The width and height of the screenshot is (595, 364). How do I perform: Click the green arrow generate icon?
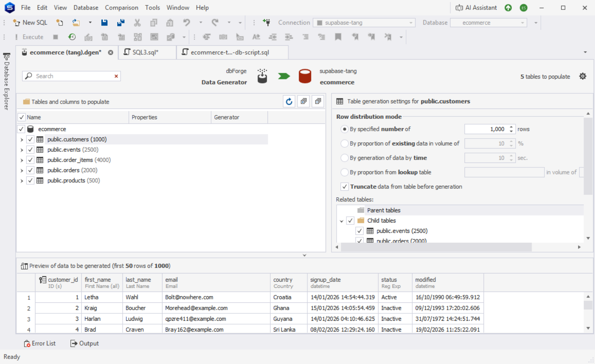[284, 77]
